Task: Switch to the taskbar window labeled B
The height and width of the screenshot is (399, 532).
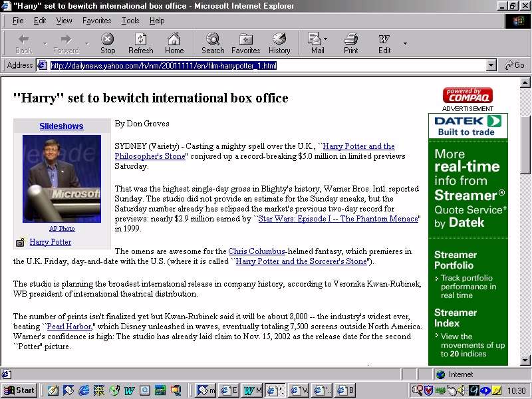Action: (x=346, y=390)
